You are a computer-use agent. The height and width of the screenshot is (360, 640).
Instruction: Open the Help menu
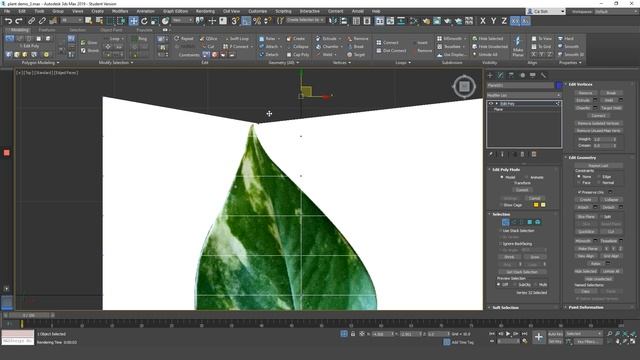pos(376,11)
